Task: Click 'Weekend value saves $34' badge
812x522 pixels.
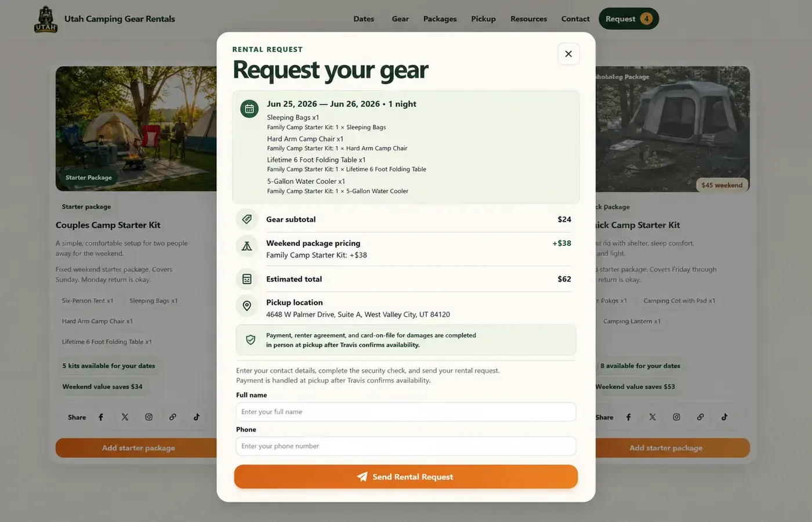Action: pos(103,387)
